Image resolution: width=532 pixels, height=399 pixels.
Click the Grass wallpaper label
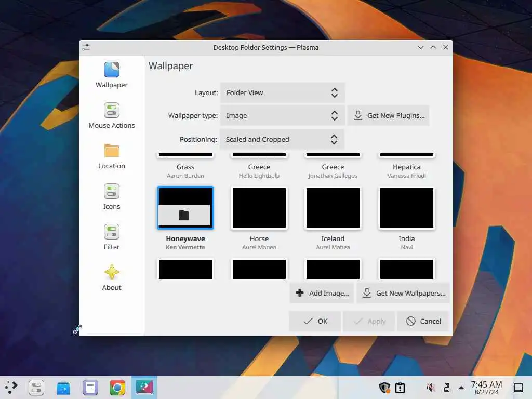[x=185, y=167]
